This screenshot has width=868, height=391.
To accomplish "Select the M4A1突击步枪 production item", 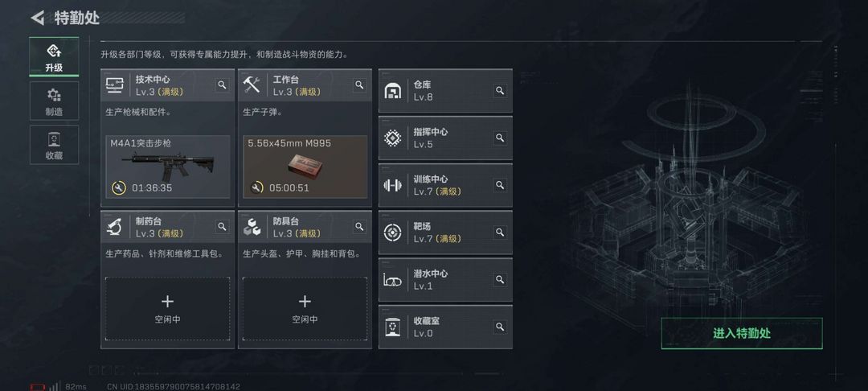I will pos(167,167).
